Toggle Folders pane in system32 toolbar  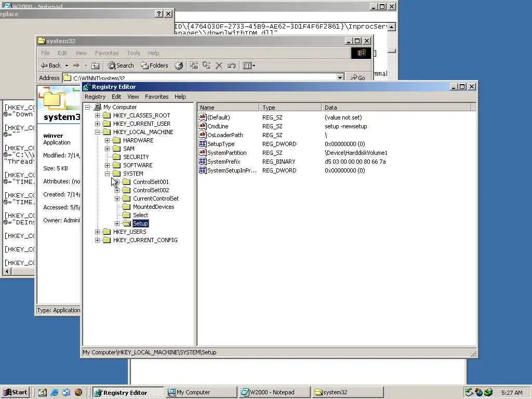pos(155,65)
